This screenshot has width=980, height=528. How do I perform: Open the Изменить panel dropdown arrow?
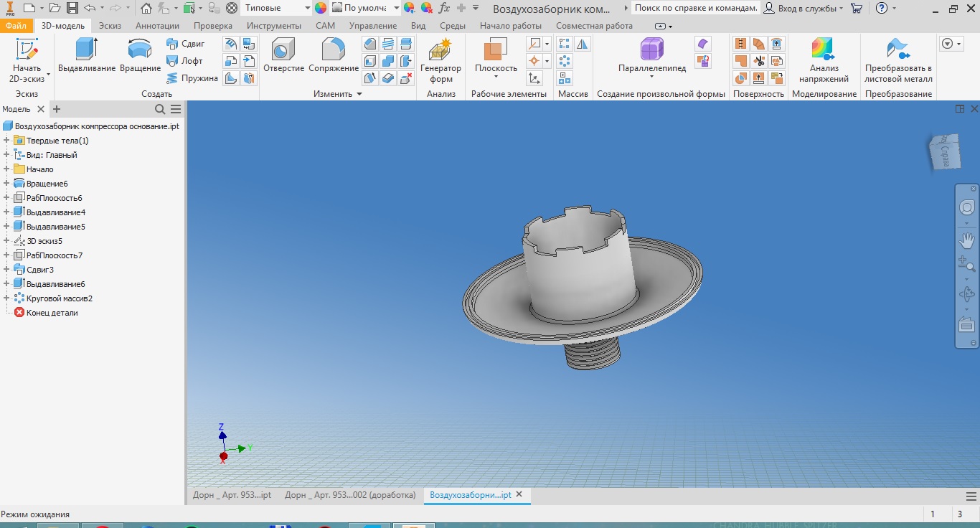point(359,94)
